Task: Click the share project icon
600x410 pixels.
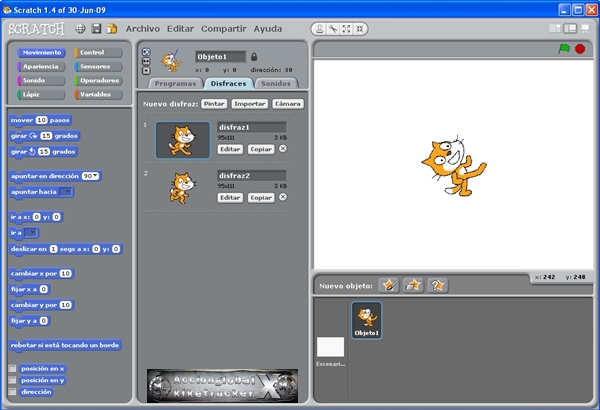Action: (112, 29)
